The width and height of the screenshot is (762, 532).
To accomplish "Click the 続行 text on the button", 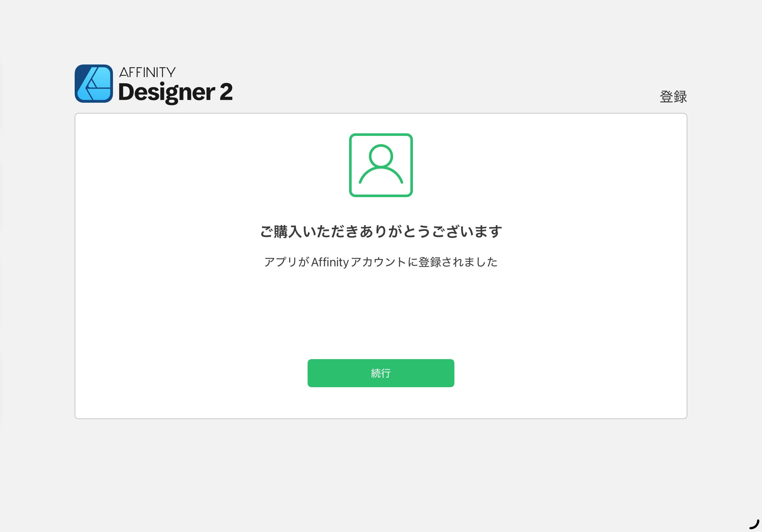I will coord(381,373).
